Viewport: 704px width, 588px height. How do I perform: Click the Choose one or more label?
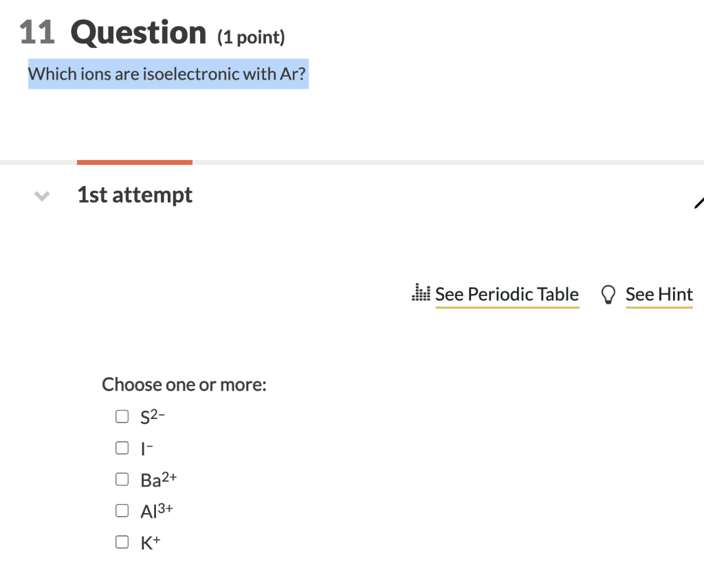184,385
